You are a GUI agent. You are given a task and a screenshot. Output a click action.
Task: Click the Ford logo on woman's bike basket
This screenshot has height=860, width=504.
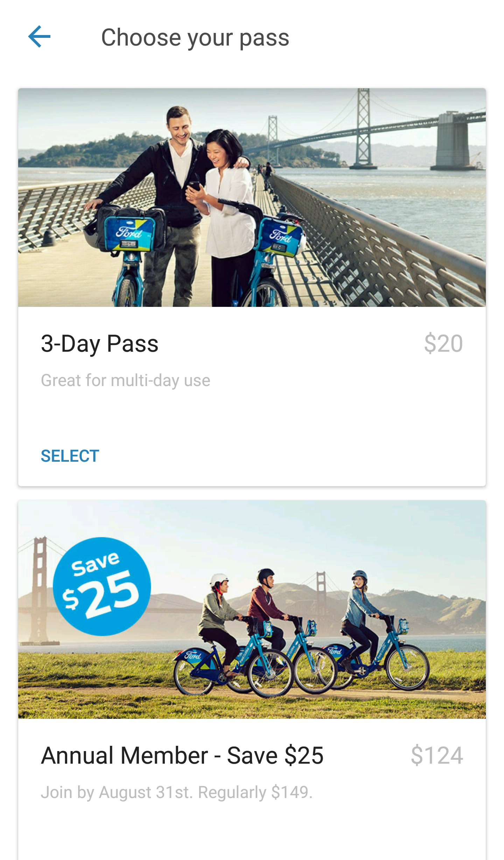[280, 236]
